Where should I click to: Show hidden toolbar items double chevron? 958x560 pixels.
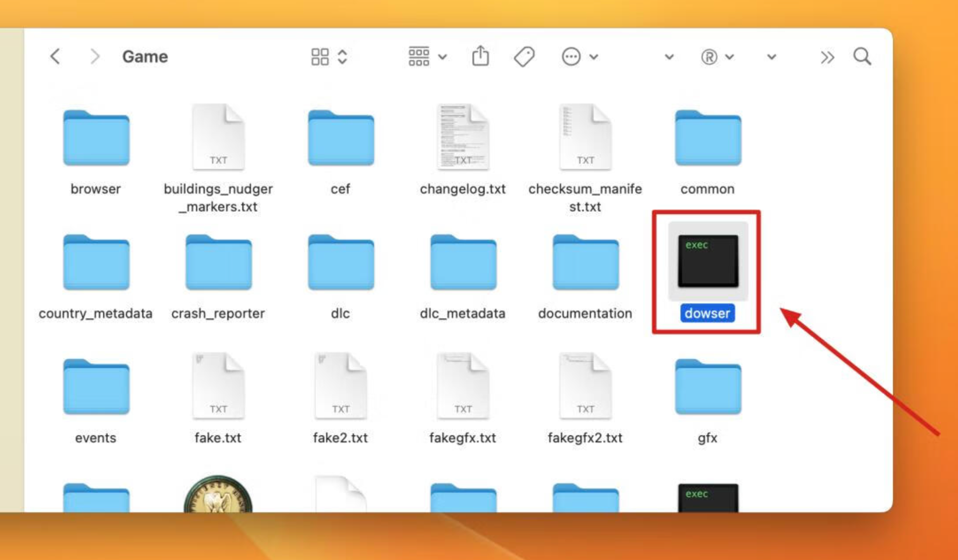tap(827, 57)
